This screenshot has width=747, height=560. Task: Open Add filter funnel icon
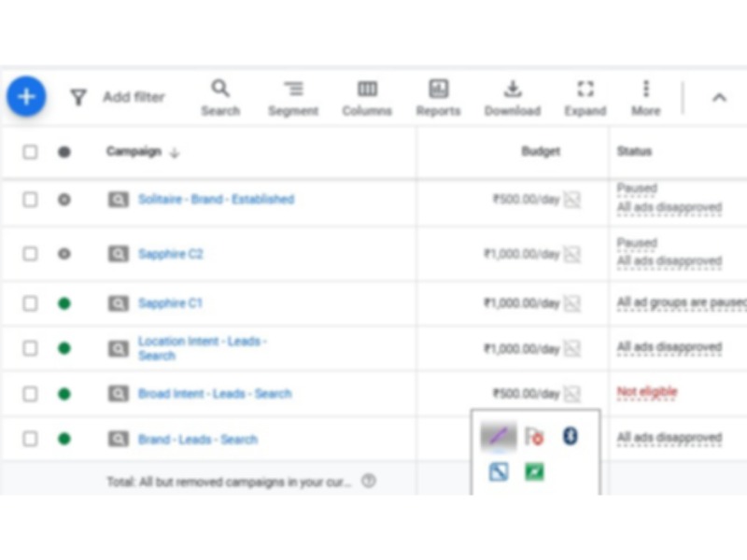click(79, 97)
